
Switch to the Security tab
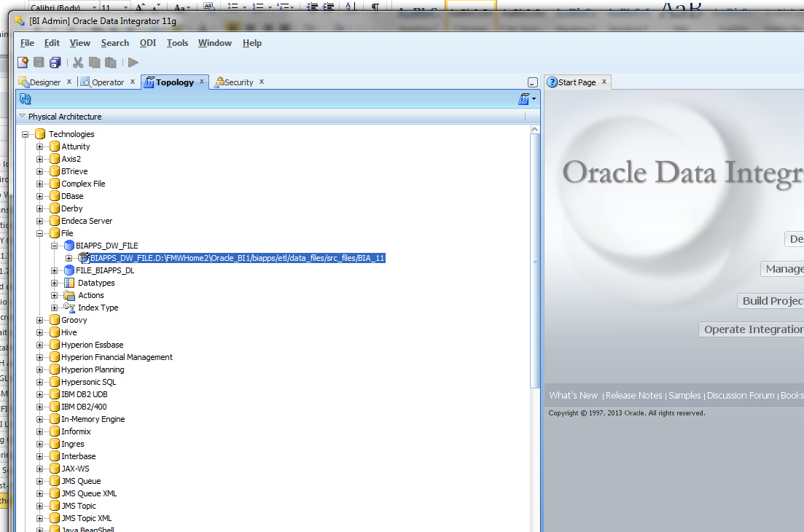tap(238, 82)
